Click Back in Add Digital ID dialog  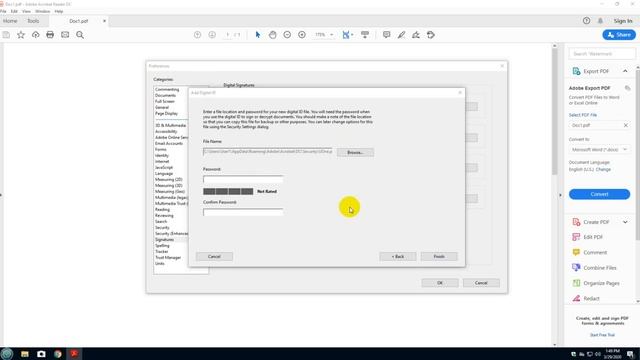pos(398,256)
